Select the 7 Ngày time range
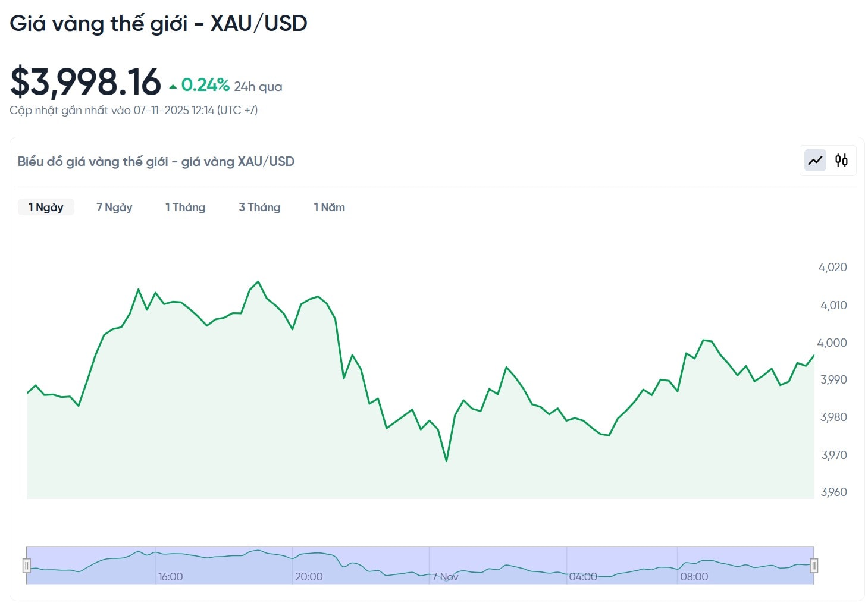868x603 pixels. point(114,207)
